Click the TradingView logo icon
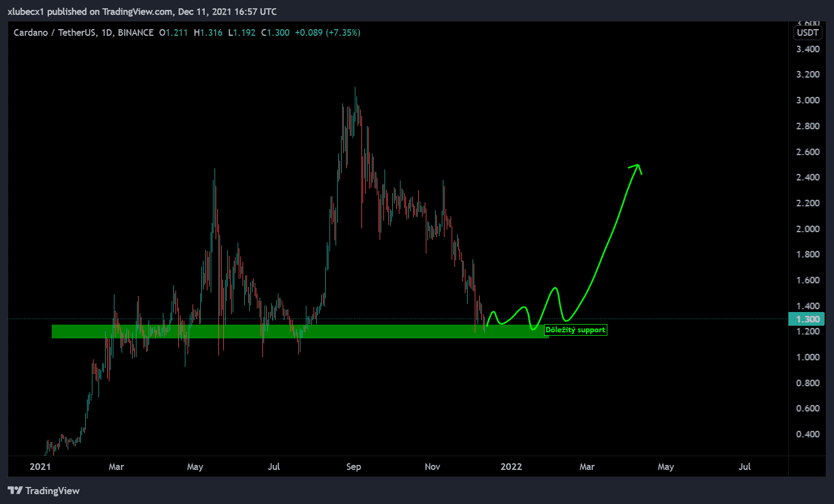 (15, 490)
